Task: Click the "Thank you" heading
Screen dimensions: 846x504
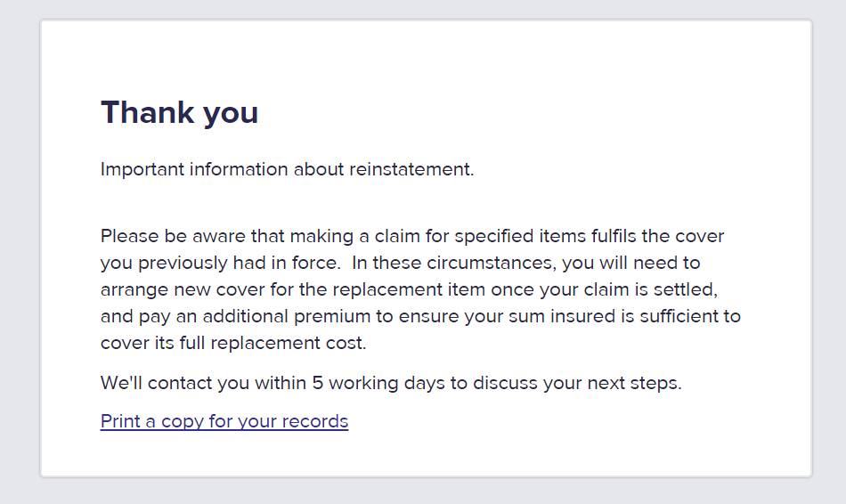Action: pos(179,113)
